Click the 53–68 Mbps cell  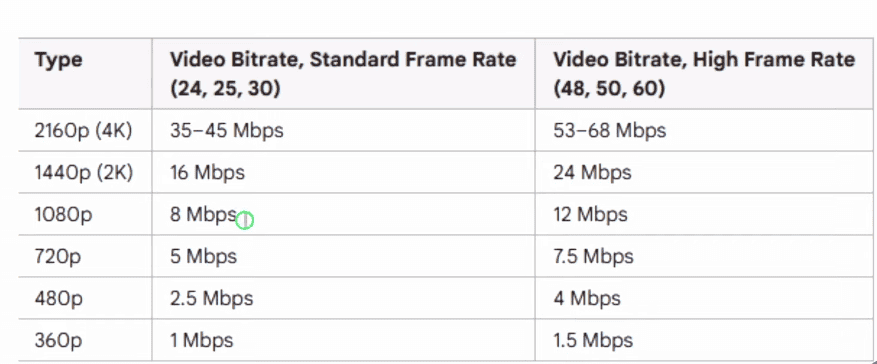coord(610,130)
